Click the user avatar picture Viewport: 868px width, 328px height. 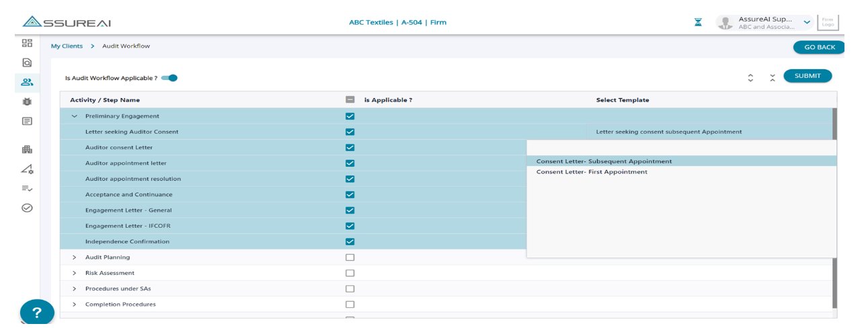[725, 23]
